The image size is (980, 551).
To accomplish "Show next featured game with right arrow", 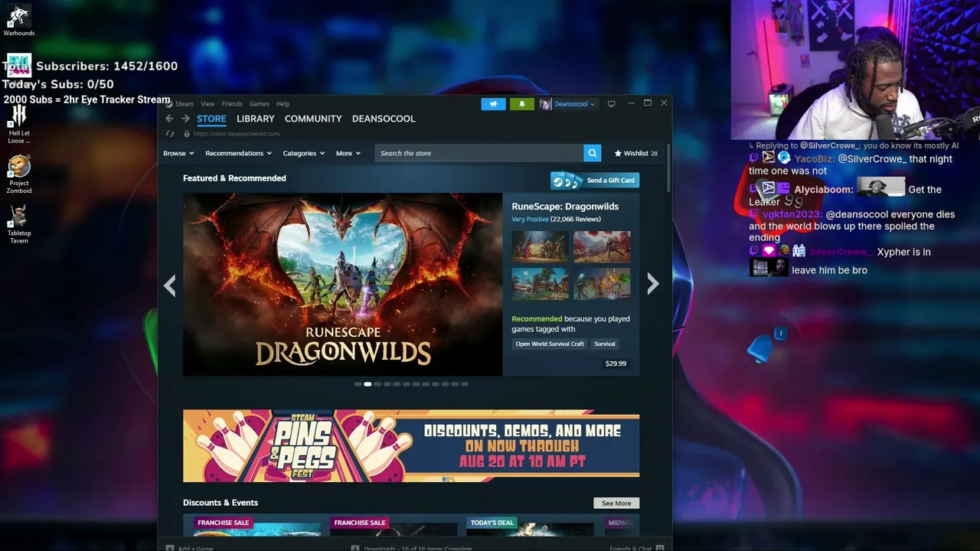I will click(x=652, y=284).
